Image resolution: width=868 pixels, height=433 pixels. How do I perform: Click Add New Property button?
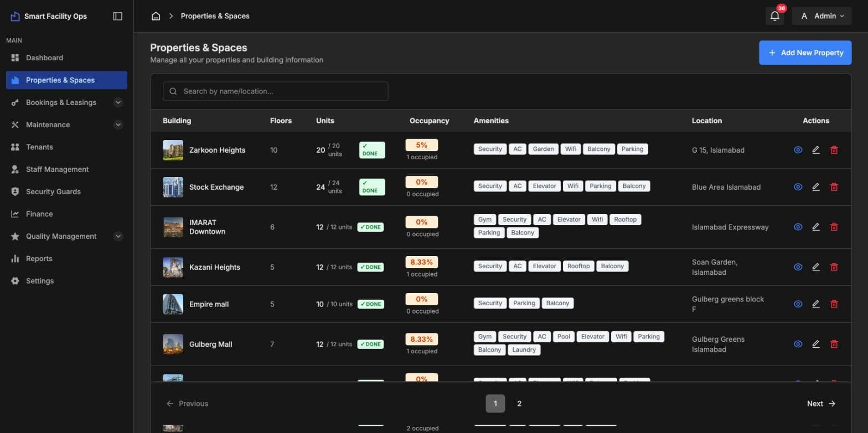(x=805, y=53)
